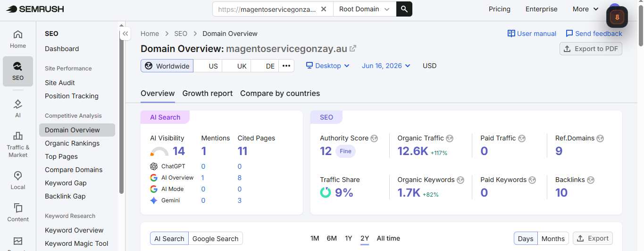Click Export to PDF button
The width and height of the screenshot is (644, 251).
coord(591,49)
